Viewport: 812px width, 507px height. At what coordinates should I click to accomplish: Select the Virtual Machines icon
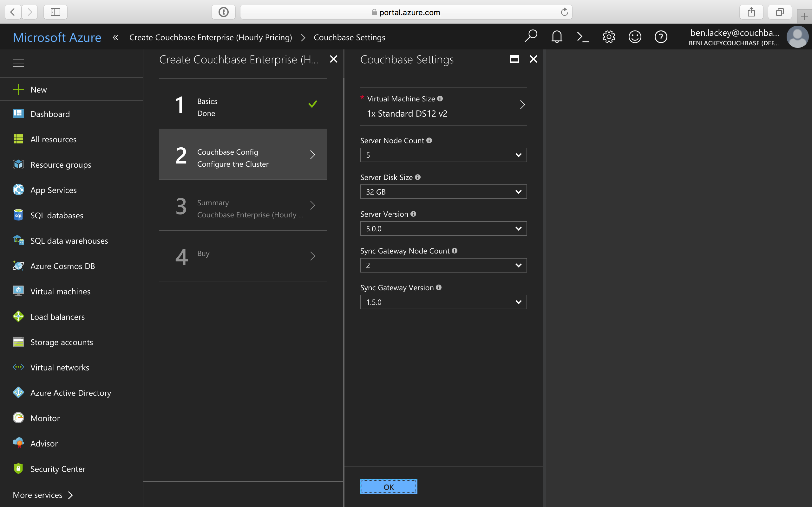tap(17, 291)
